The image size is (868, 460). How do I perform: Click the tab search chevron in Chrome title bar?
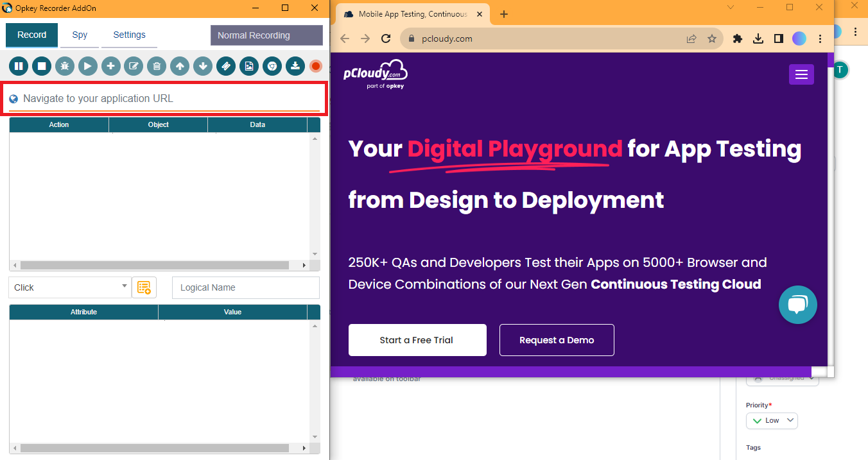[730, 7]
